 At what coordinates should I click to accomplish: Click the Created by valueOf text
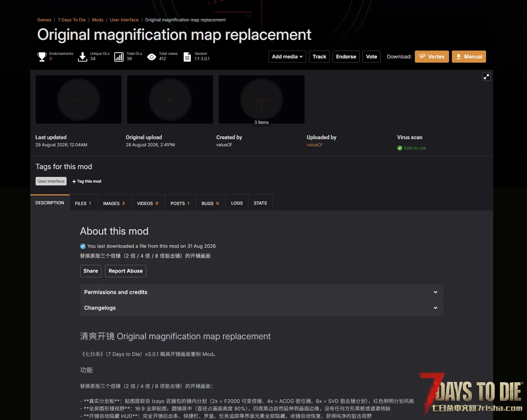[224, 145]
